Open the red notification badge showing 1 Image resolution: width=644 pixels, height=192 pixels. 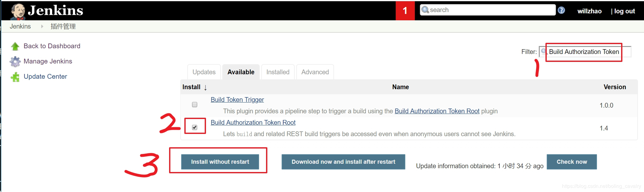click(x=405, y=10)
